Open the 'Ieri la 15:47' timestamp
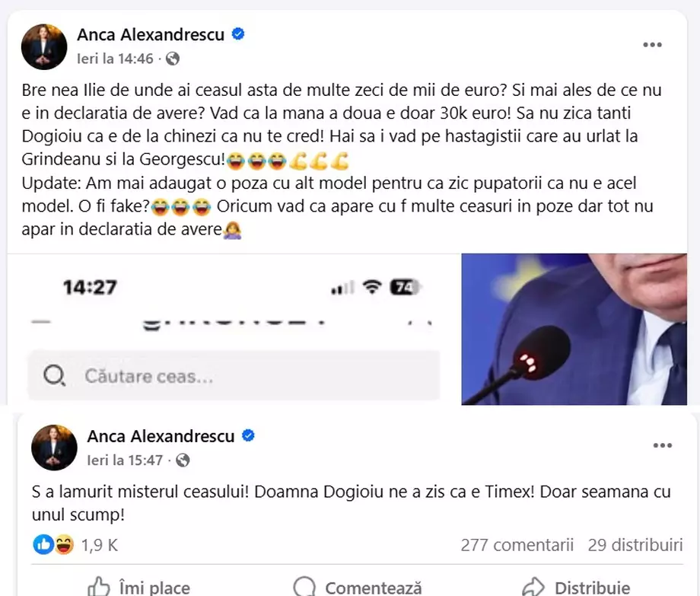 125,460
